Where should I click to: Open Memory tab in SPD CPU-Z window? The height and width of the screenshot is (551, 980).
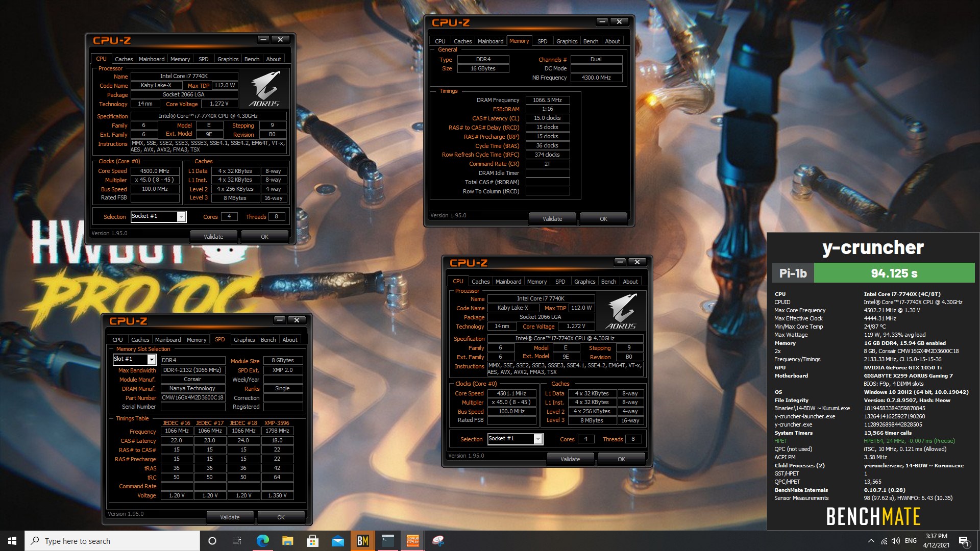[x=197, y=340]
